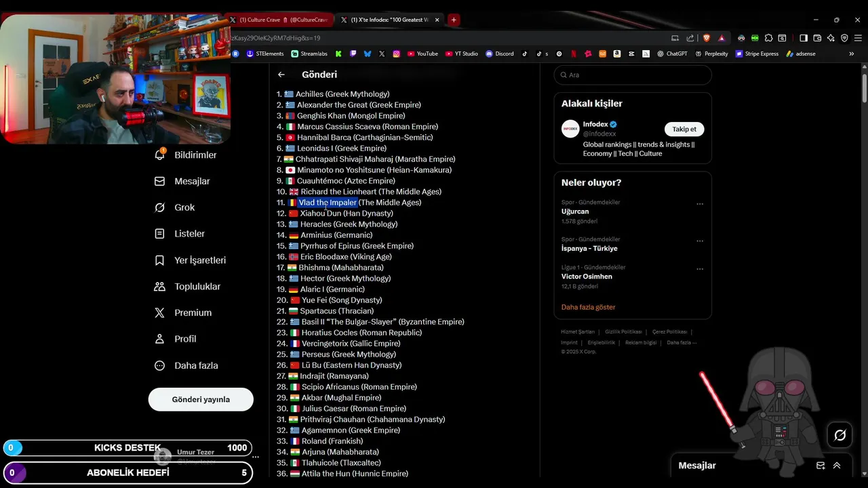Viewport: 868px width, 488px height.
Task: Close the Infodex tab
Action: [437, 20]
